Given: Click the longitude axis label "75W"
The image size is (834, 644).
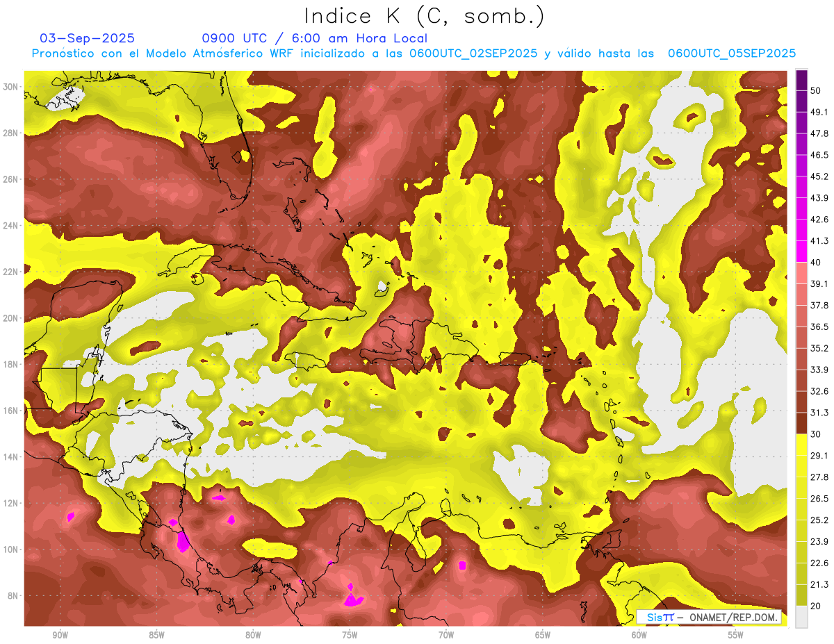Looking at the screenshot, I should click(x=350, y=635).
